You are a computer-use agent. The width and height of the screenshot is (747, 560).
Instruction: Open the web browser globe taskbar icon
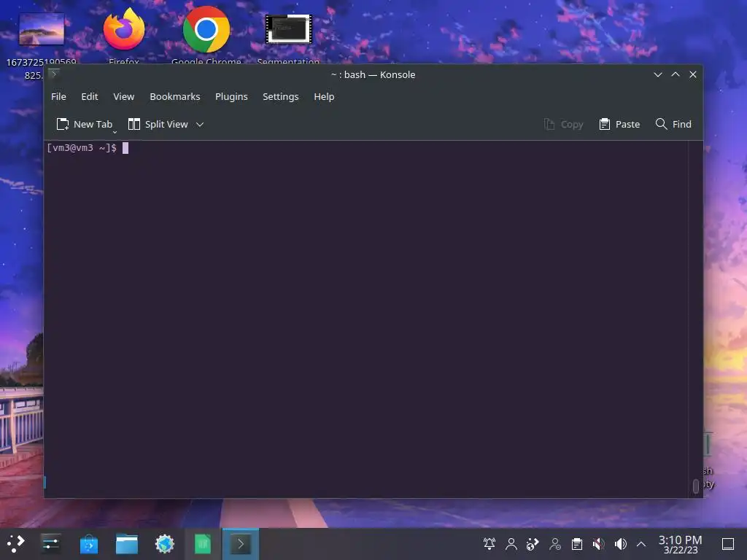coord(165,544)
